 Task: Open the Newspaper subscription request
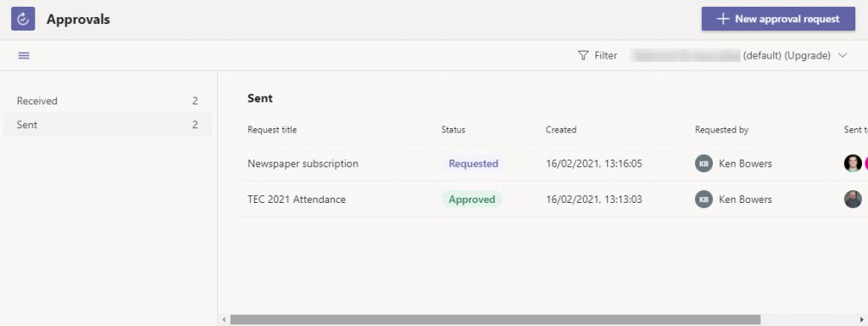(x=303, y=164)
